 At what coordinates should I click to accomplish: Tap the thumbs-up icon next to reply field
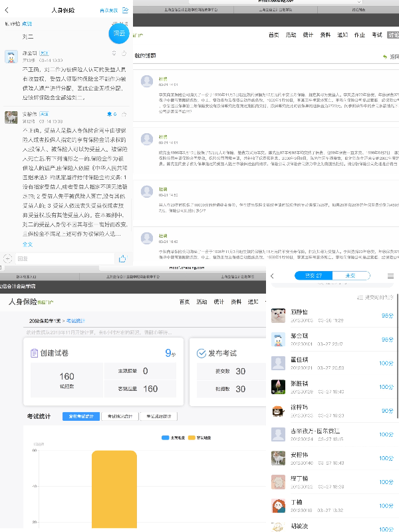coord(122,258)
